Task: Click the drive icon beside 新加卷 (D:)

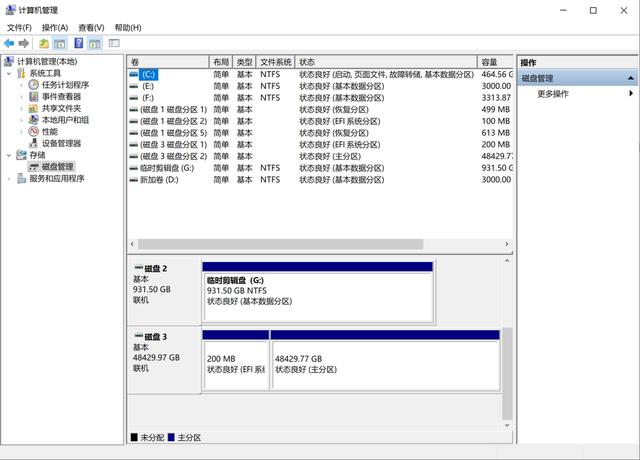Action: 133,180
